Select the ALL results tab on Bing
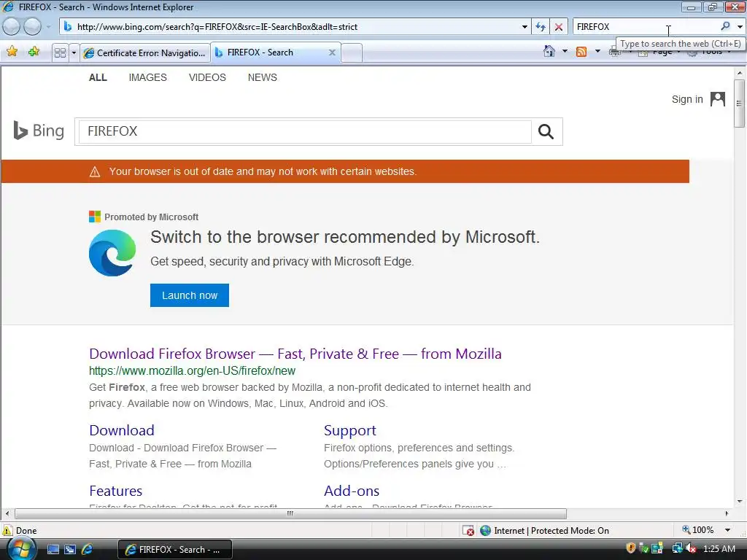747x560 pixels. pos(98,77)
